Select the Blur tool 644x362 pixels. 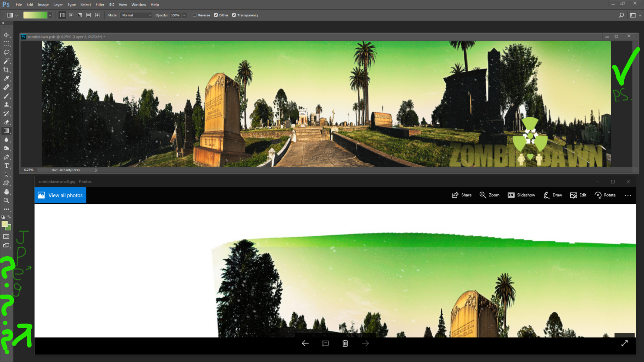(6, 140)
